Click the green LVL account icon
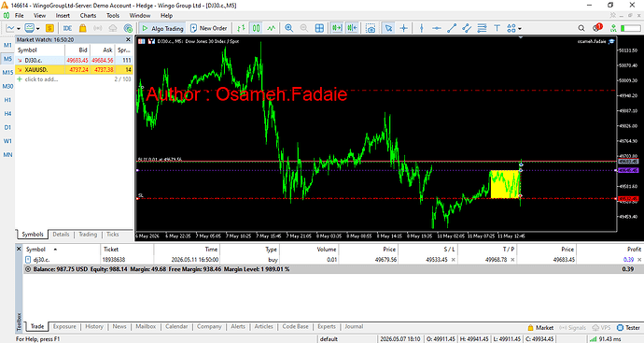This screenshot has width=644, height=343. tap(613, 28)
